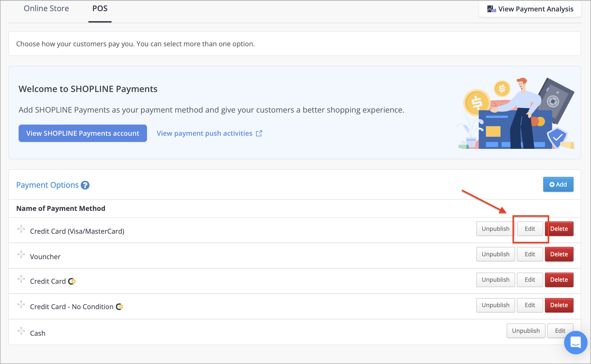Switch to the Online Store tab
This screenshot has width=591, height=364.
click(x=46, y=9)
